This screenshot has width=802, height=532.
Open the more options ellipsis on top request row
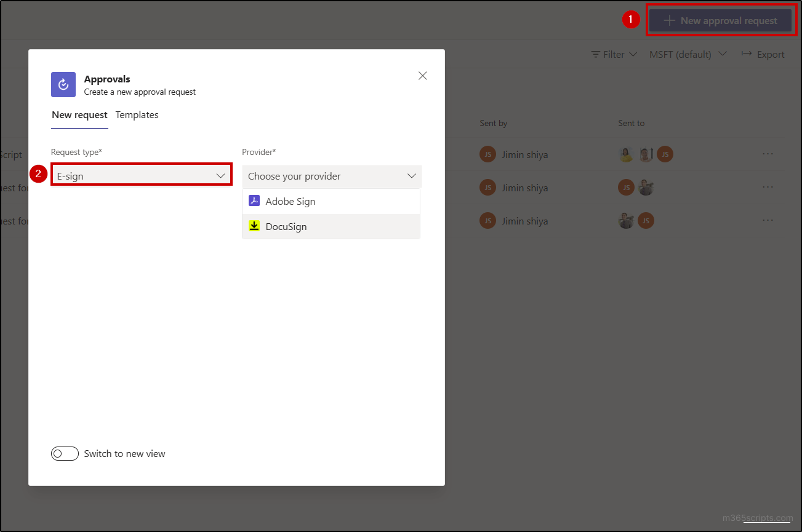pos(768,154)
